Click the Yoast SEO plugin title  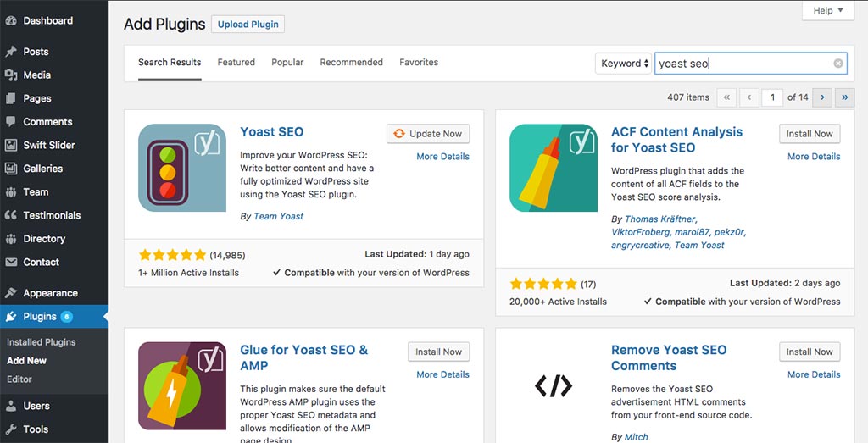tap(272, 132)
